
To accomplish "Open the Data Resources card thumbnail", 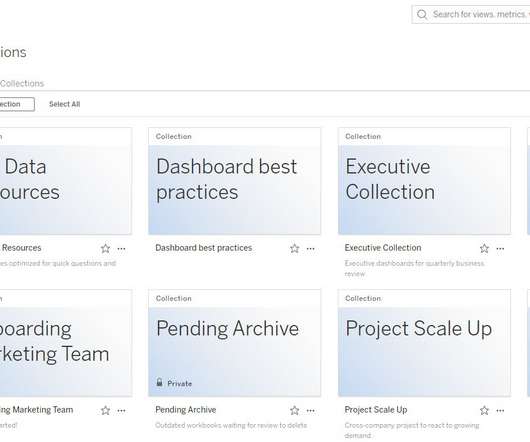I will [66, 181].
